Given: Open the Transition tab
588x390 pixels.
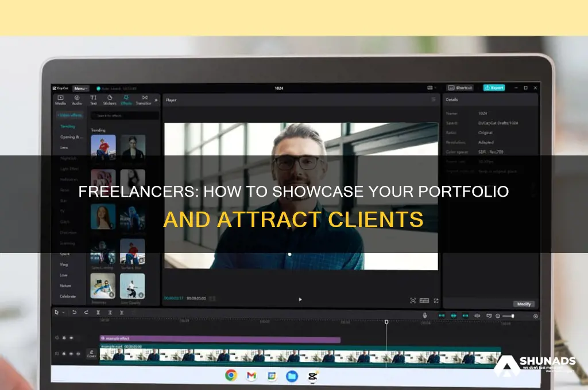Looking at the screenshot, I should click(x=144, y=100).
